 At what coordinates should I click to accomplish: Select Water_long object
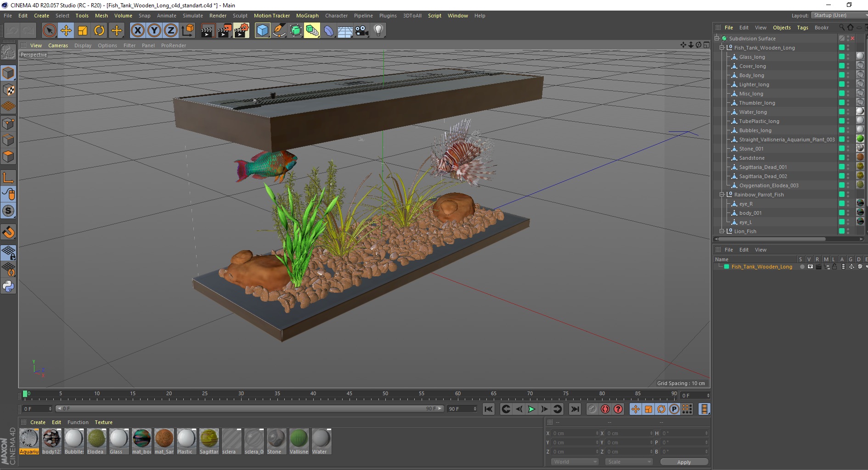[753, 112]
